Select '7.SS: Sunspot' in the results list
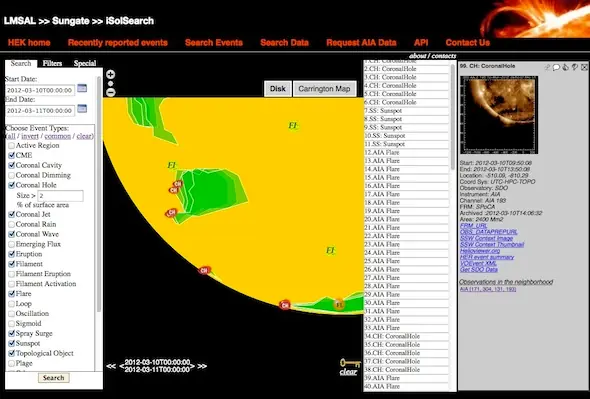This screenshot has width=590, height=399. 406,111
